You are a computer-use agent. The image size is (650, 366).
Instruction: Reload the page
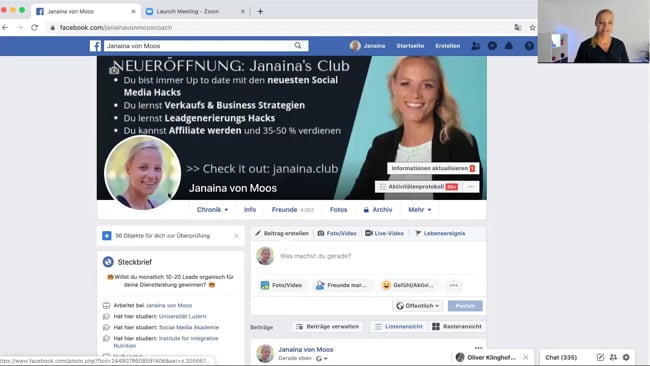click(x=34, y=27)
